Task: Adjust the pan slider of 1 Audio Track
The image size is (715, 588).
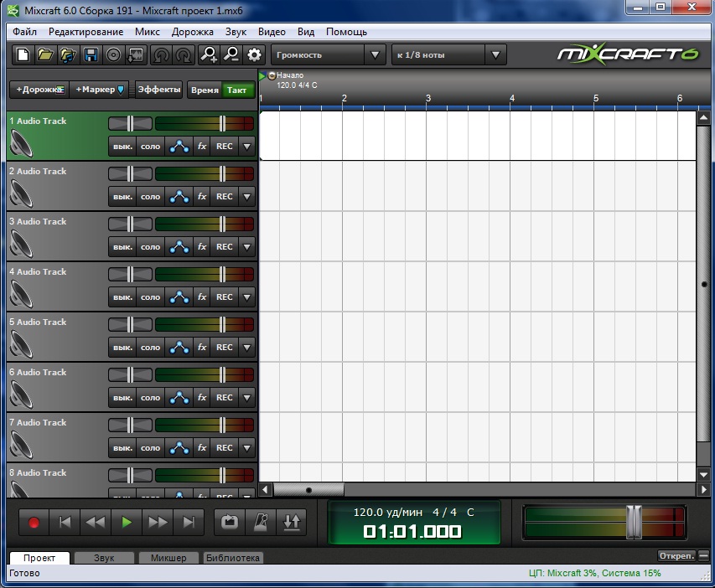Action: coord(131,123)
